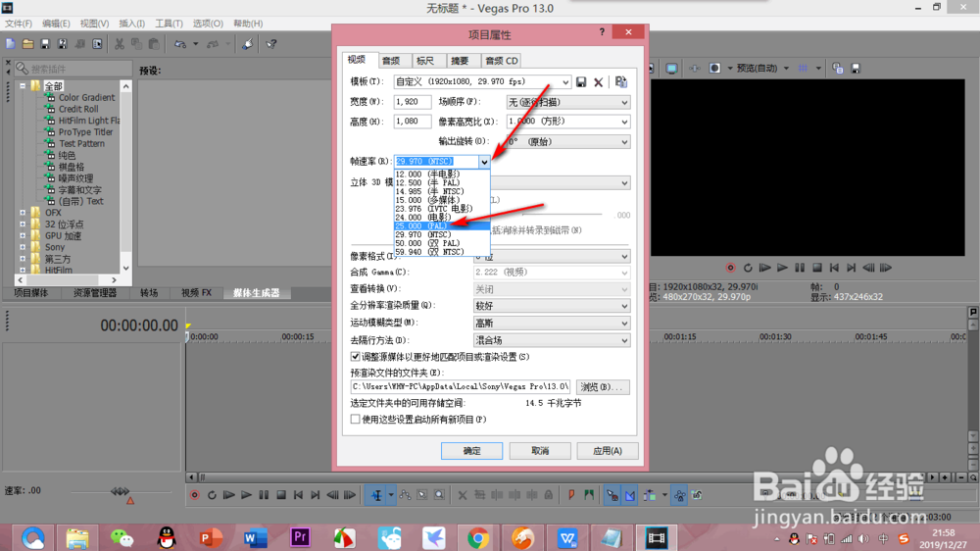Open the 转场 panel tab
980x551 pixels.
pos(149,293)
